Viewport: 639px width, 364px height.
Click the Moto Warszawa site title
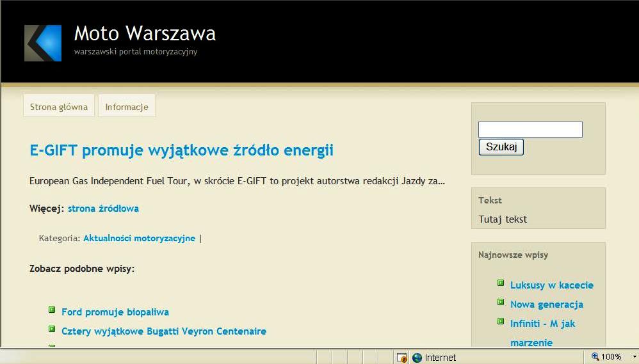pyautogui.click(x=145, y=33)
